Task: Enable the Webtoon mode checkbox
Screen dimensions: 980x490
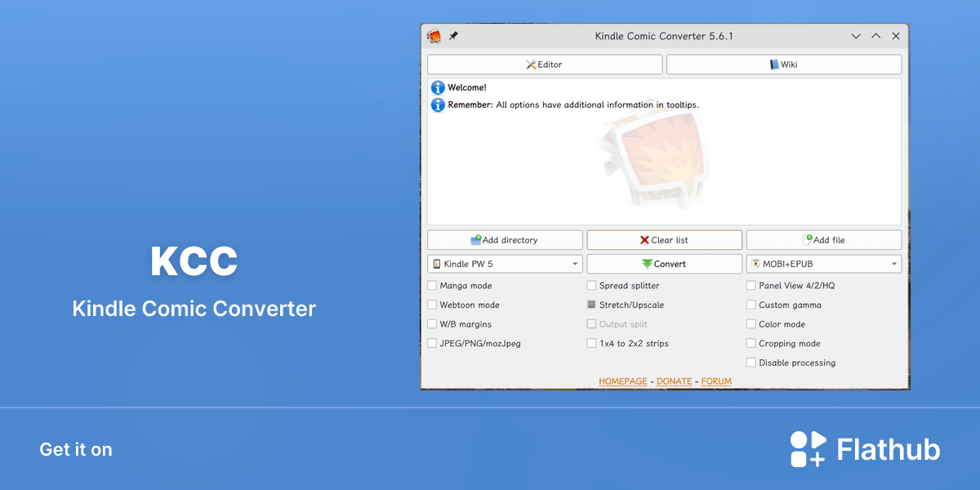Action: click(432, 305)
